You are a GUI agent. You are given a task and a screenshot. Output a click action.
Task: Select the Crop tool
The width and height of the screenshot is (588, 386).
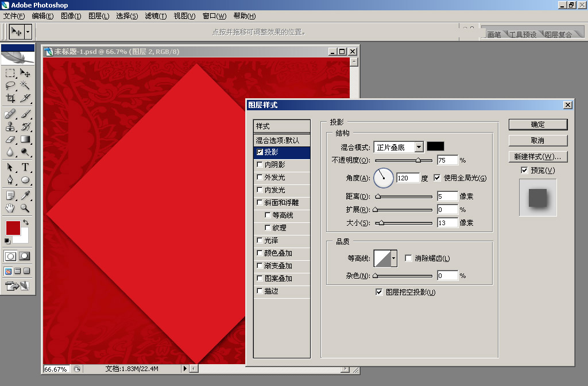(x=10, y=98)
